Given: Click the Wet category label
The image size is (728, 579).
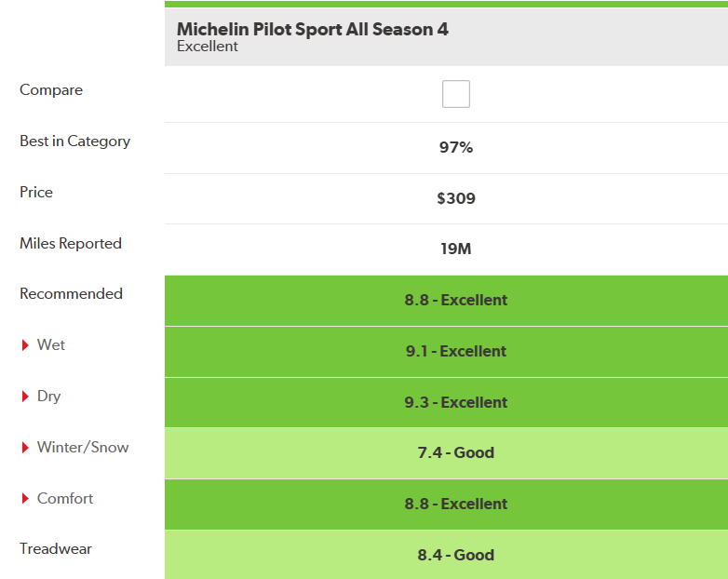Looking at the screenshot, I should tap(51, 345).
